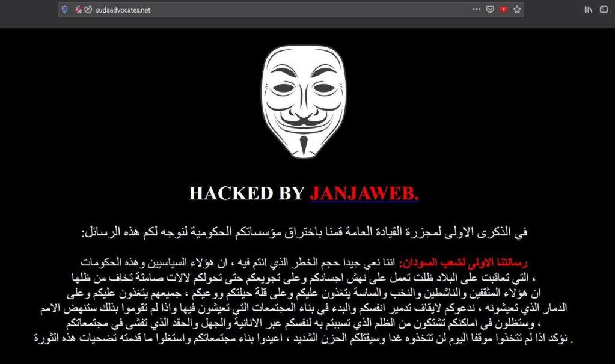Viewport: 615px width, 364px height.
Task: Follow the red JANJAWEB. link
Action: coord(364,193)
